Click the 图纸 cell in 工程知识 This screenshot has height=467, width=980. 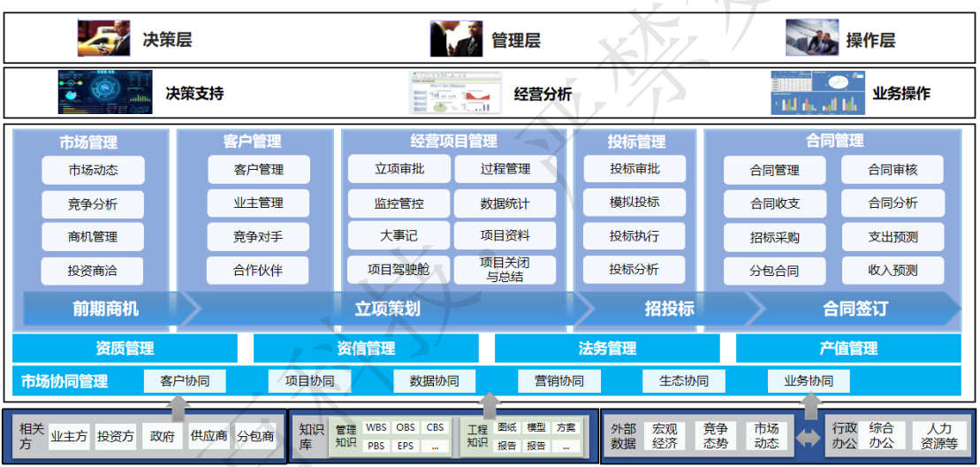click(507, 427)
